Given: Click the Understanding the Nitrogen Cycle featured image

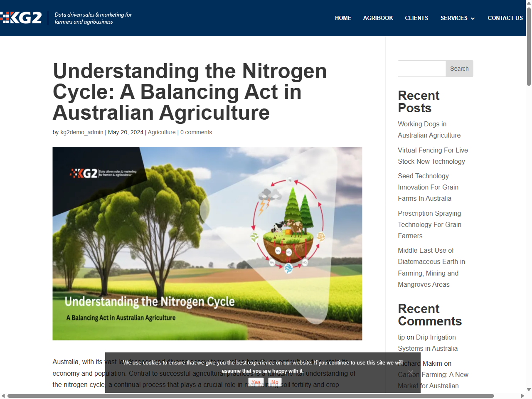Looking at the screenshot, I should tap(207, 244).
